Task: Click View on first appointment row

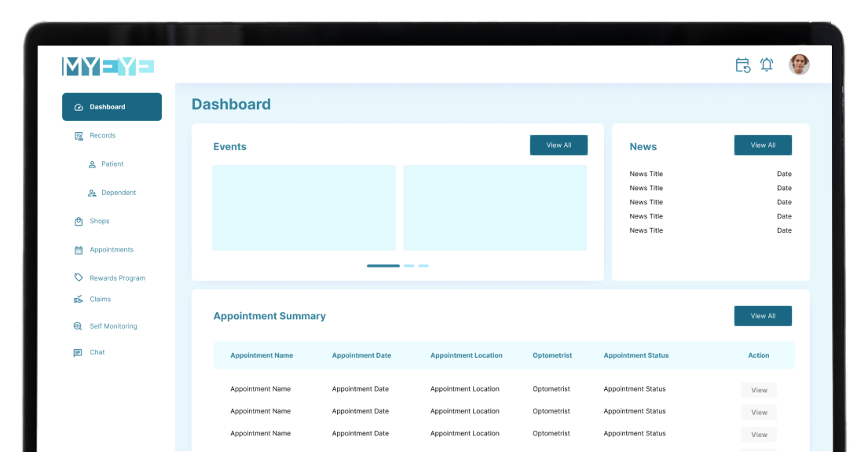Action: coord(759,390)
